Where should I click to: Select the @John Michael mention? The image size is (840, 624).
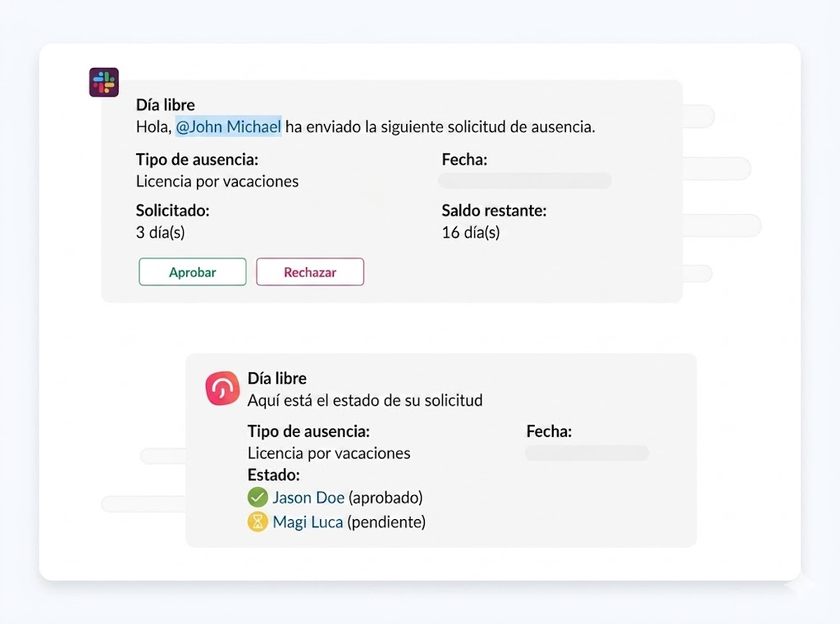tap(228, 127)
